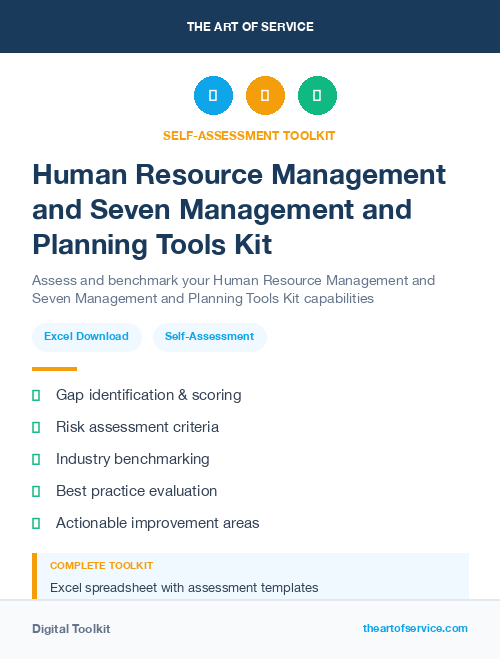Click THE ART OF SERVICE header title
The width and height of the screenshot is (500, 659).
(x=250, y=27)
